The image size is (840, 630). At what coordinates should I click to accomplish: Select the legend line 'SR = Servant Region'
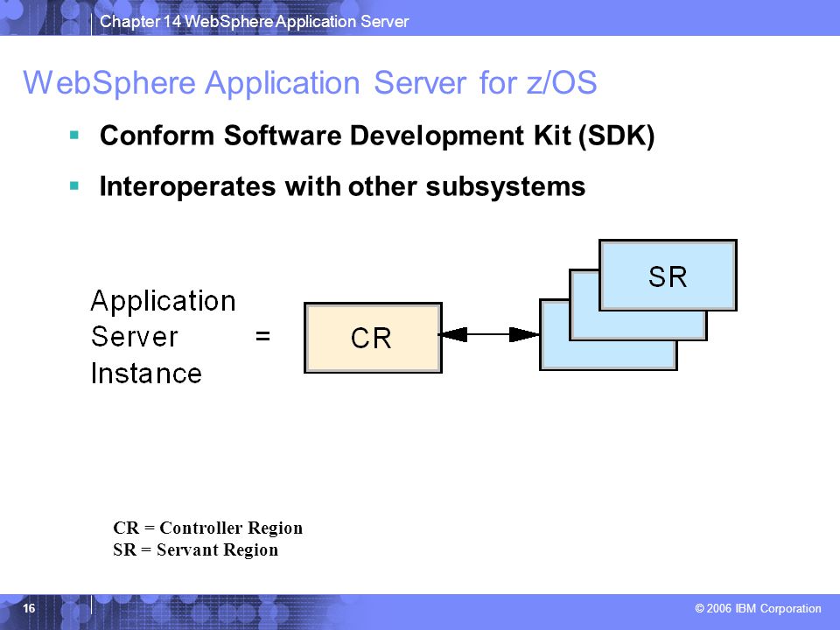pyautogui.click(x=195, y=549)
